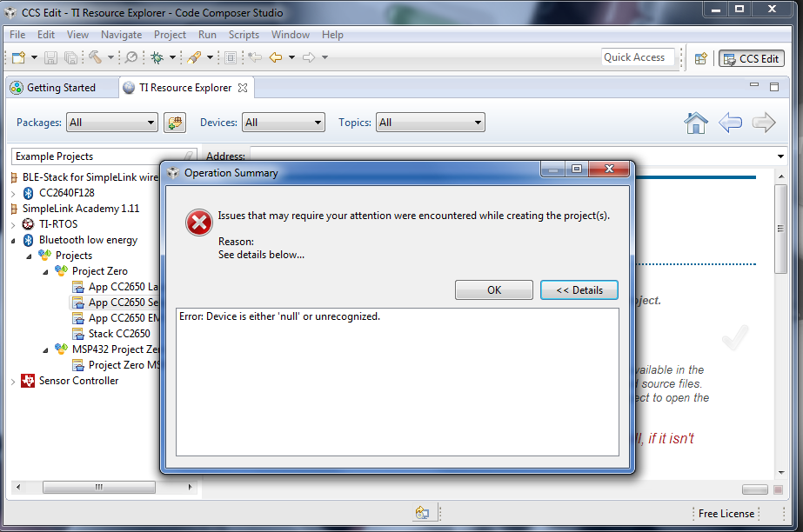The image size is (803, 532).
Task: Expand the Sensor Controller tree node
Action: point(13,382)
